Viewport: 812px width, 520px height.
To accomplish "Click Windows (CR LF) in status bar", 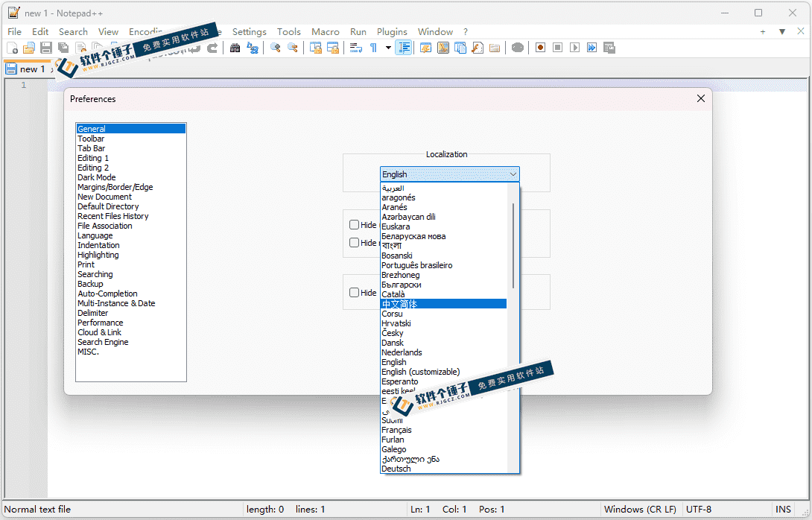I will click(x=640, y=509).
